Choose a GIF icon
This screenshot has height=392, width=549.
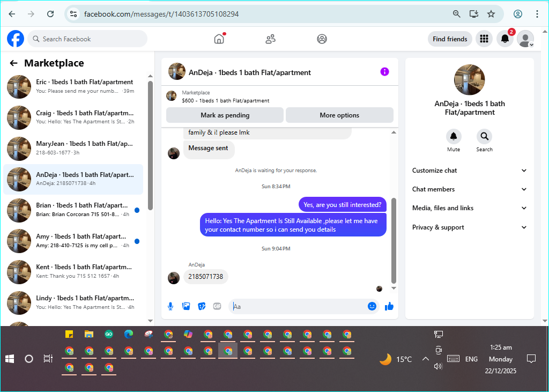tap(217, 307)
